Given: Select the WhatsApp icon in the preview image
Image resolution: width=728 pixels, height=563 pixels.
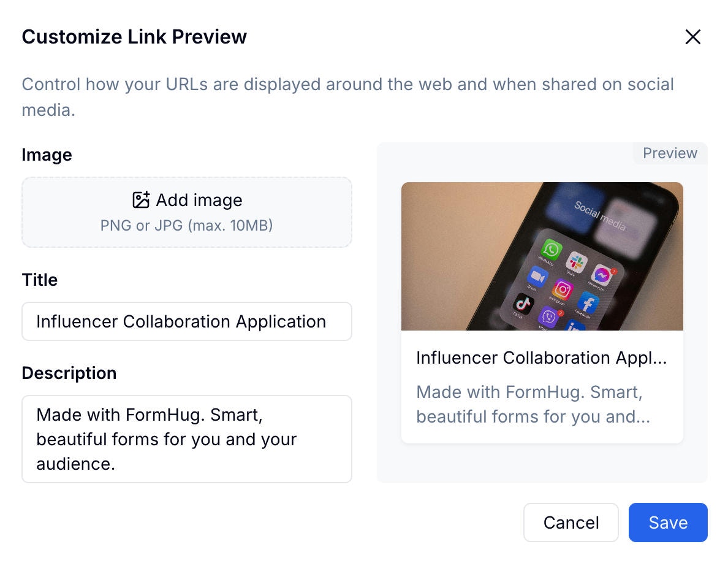Looking at the screenshot, I should pyautogui.click(x=550, y=249).
